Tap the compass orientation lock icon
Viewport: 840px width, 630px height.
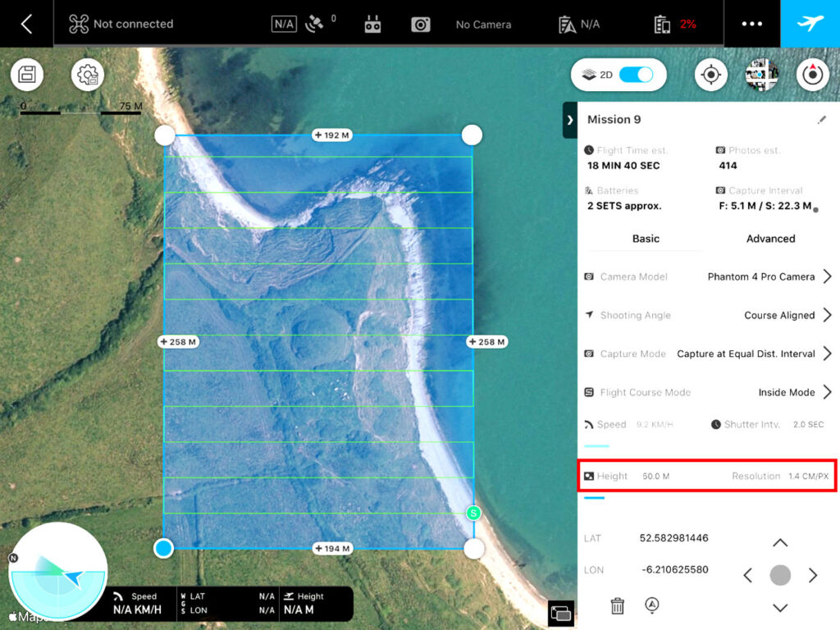pyautogui.click(x=813, y=75)
